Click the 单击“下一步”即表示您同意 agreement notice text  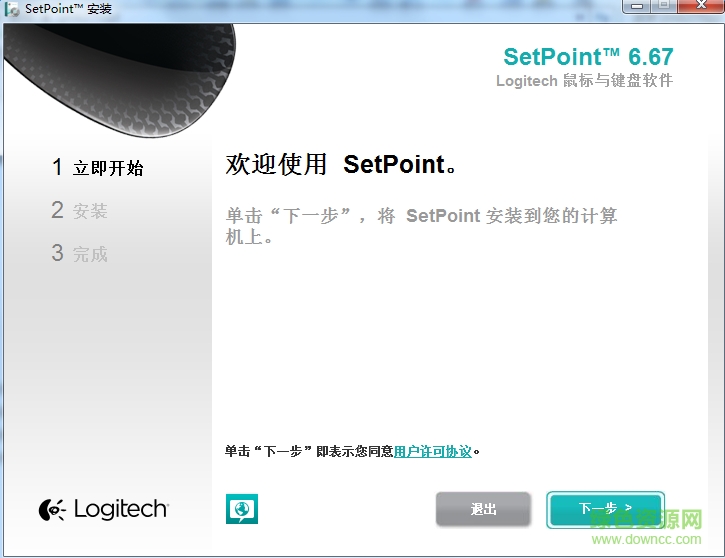click(x=309, y=452)
